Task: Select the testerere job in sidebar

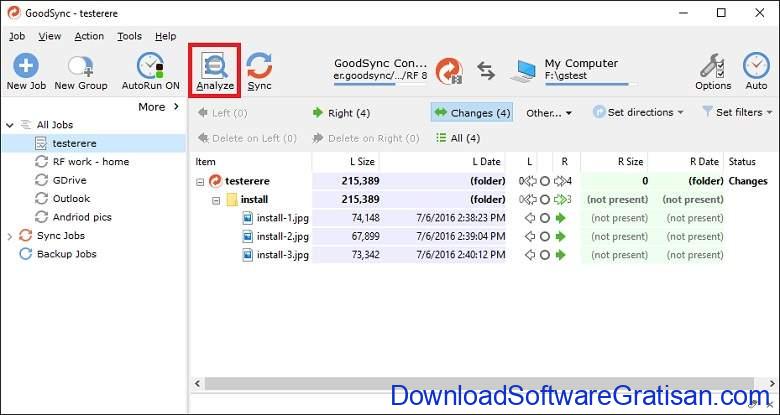Action: 94,143
